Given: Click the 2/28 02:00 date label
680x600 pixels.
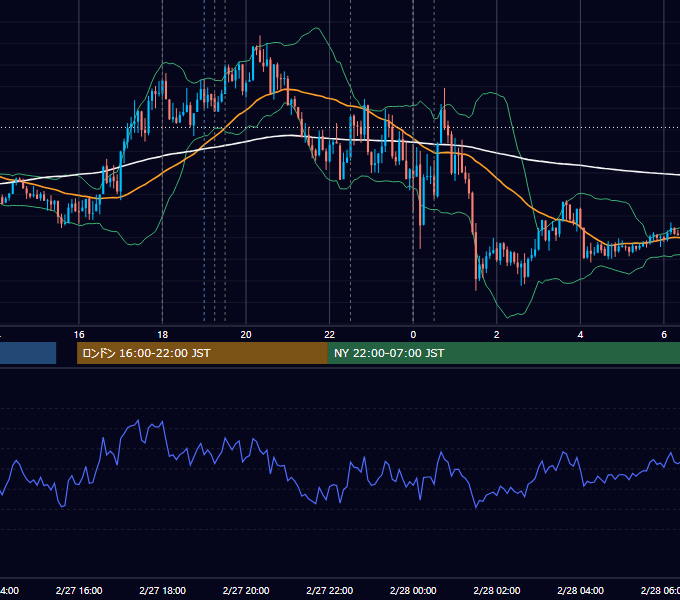Looking at the screenshot, I should (x=497, y=590).
